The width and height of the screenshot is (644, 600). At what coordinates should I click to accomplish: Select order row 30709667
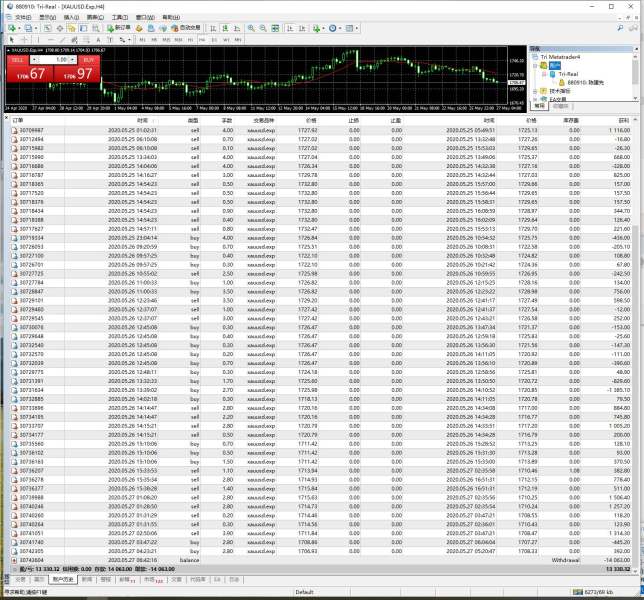tap(320, 130)
